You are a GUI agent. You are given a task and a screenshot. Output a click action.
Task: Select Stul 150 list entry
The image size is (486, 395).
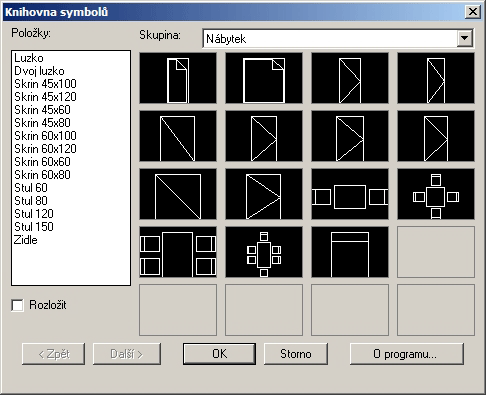(34, 227)
